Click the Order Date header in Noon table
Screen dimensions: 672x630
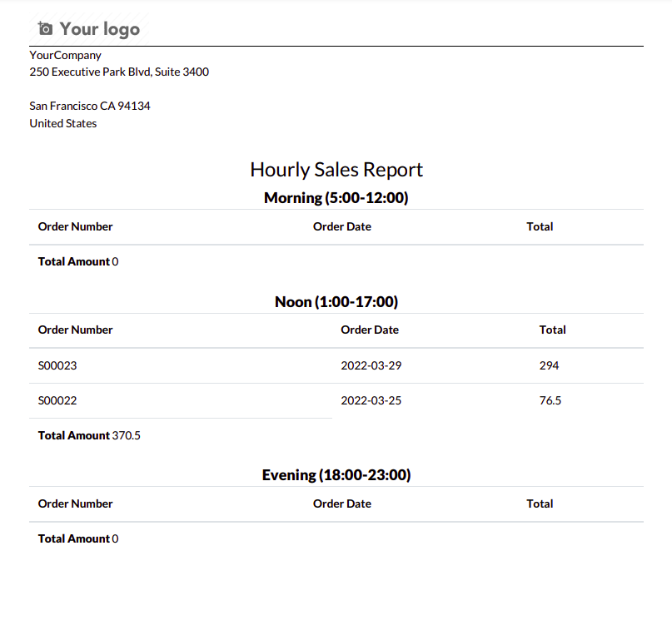point(369,330)
